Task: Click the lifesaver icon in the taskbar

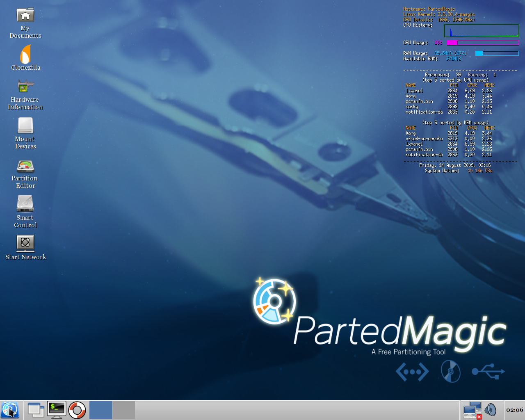Action: [x=77, y=410]
